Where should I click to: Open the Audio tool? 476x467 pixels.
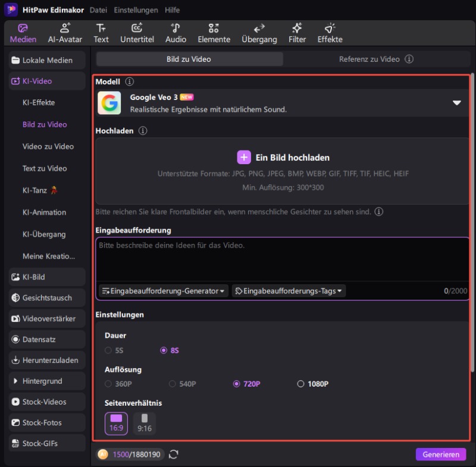176,33
